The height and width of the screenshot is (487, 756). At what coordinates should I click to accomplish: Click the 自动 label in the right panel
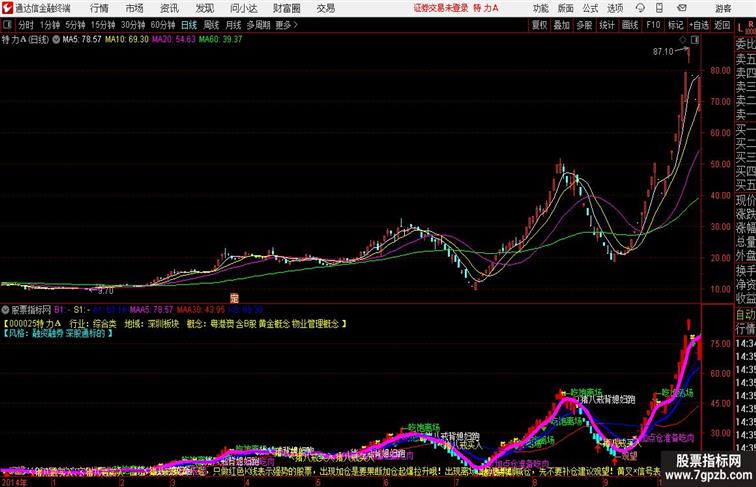pos(745,315)
